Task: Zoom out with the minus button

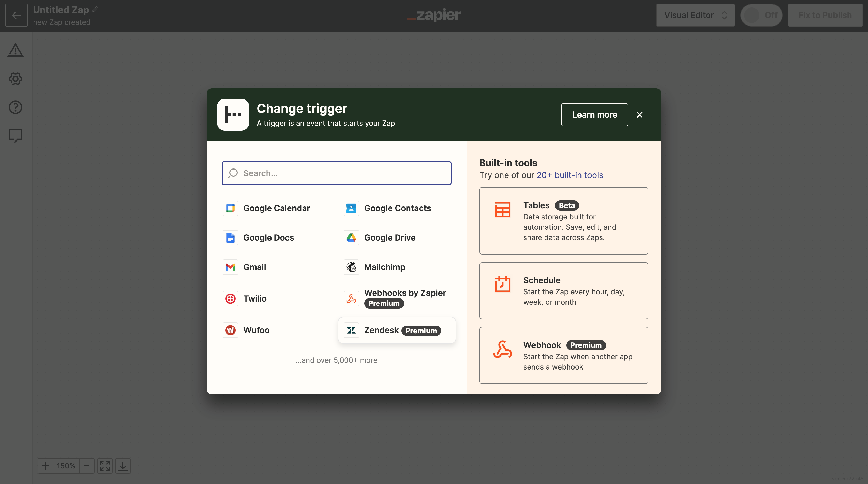Action: point(87,466)
